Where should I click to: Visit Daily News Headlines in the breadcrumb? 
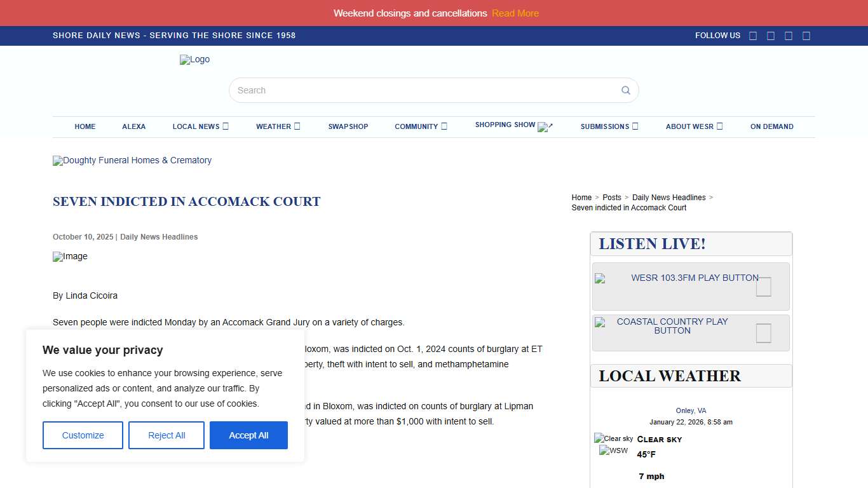point(668,198)
